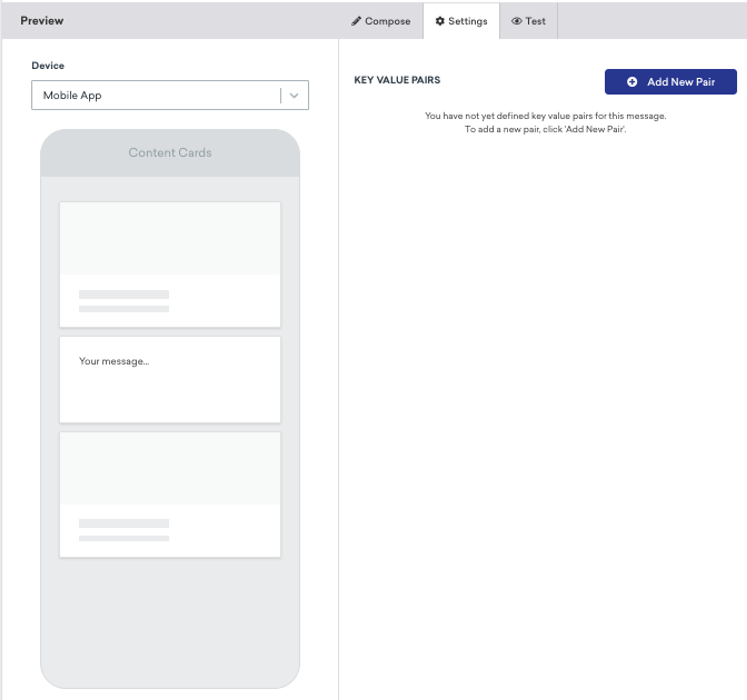
Task: Click the gear icon on Settings tab
Action: [x=440, y=21]
